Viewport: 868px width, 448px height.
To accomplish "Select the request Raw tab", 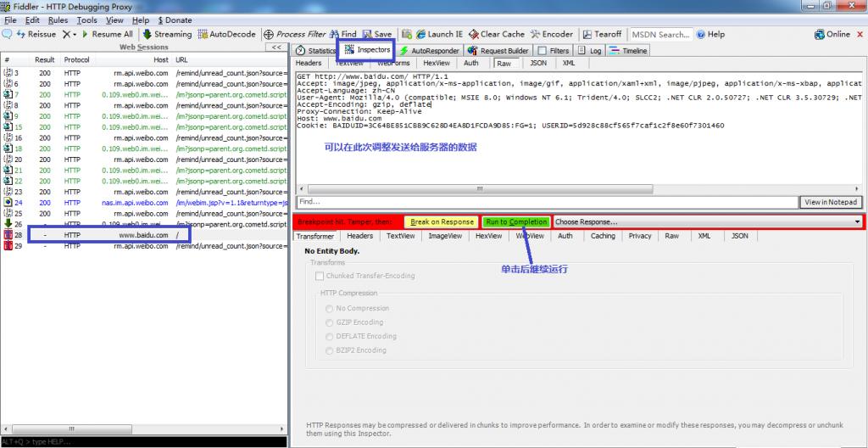I will pyautogui.click(x=504, y=63).
